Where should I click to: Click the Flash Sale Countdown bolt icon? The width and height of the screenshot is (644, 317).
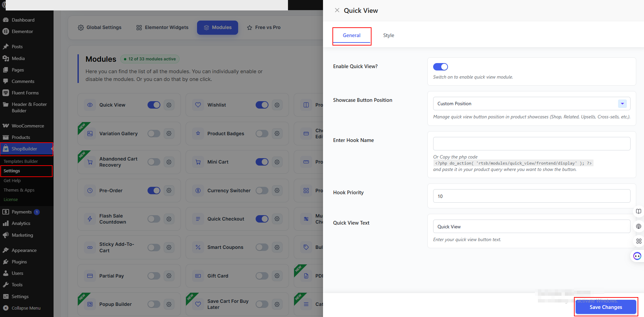point(90,219)
